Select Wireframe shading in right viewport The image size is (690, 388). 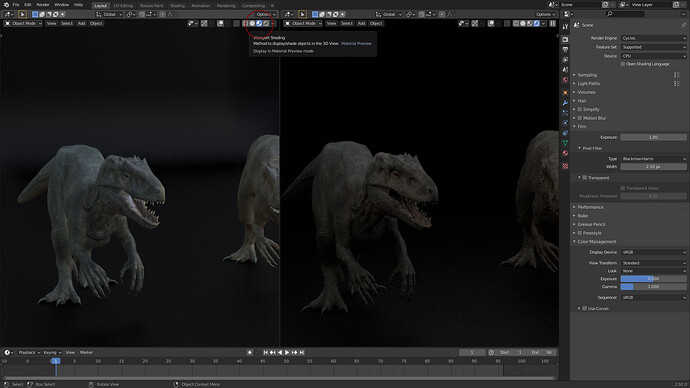click(x=516, y=23)
